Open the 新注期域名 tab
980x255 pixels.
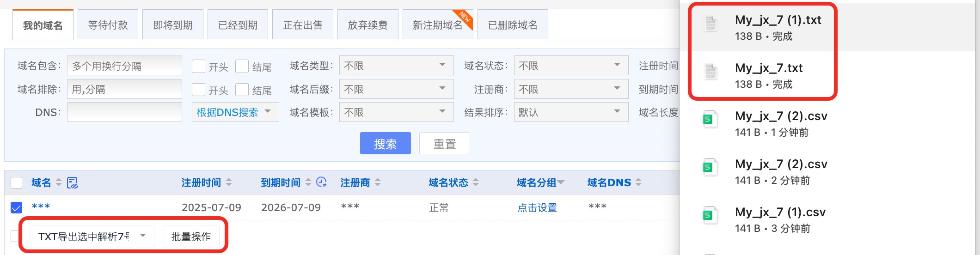tap(437, 25)
